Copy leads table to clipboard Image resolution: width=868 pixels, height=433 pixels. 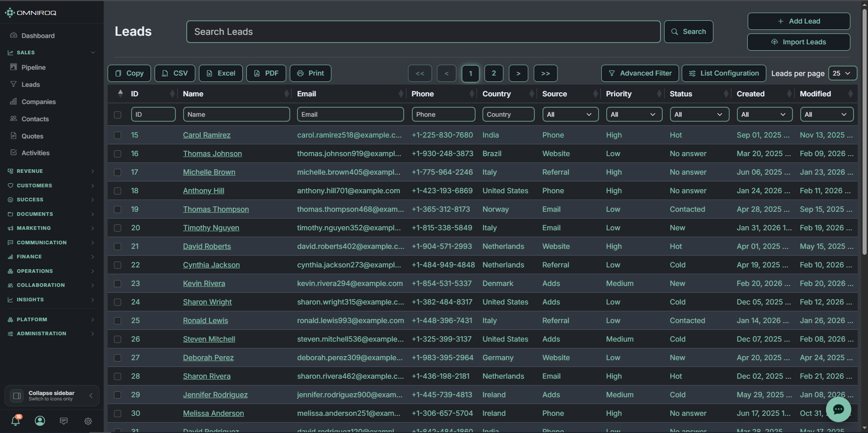click(x=129, y=73)
